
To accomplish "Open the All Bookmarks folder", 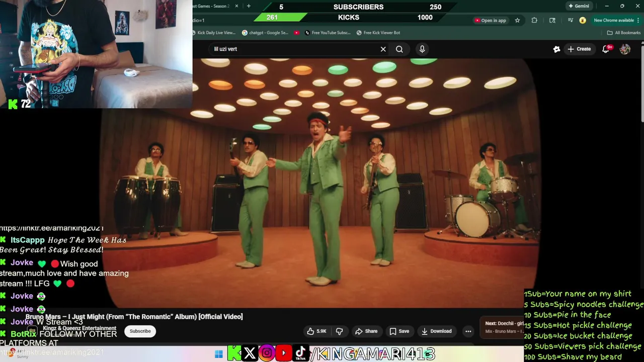I will 624,33.
